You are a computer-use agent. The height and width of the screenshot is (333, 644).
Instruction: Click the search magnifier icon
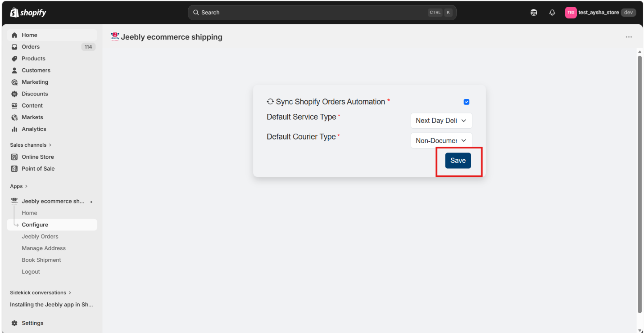196,13
